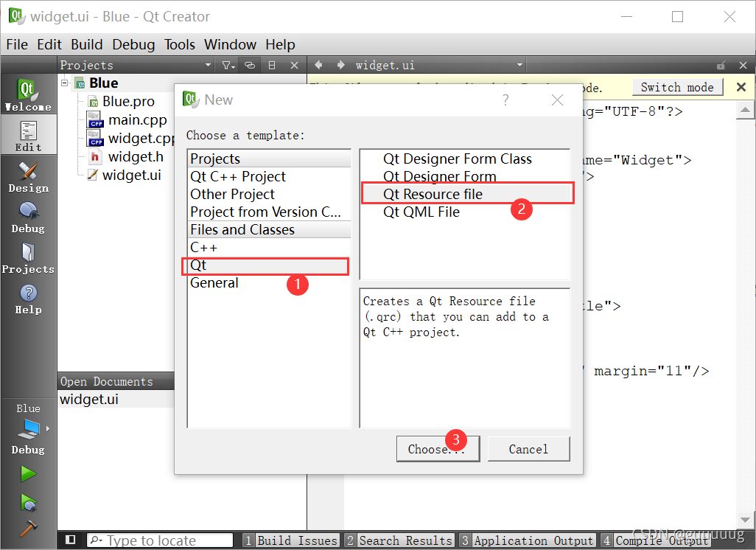Split the Projects side panel
The width and height of the screenshot is (756, 550).
pos(272,65)
